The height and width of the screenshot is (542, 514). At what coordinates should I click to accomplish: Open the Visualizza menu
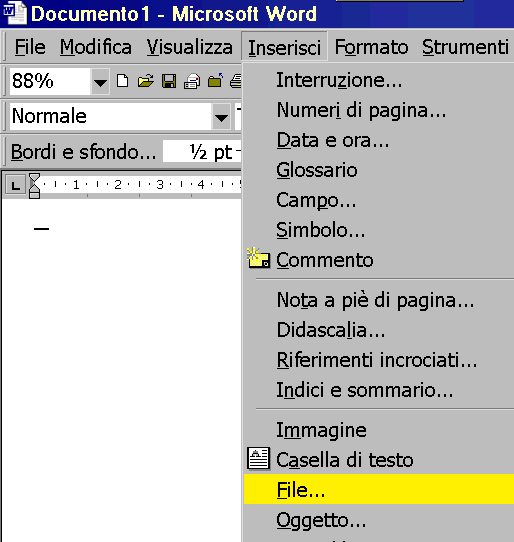(189, 47)
